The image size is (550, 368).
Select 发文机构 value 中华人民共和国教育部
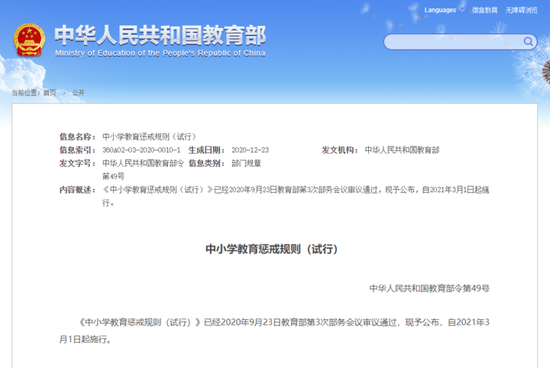pos(402,150)
